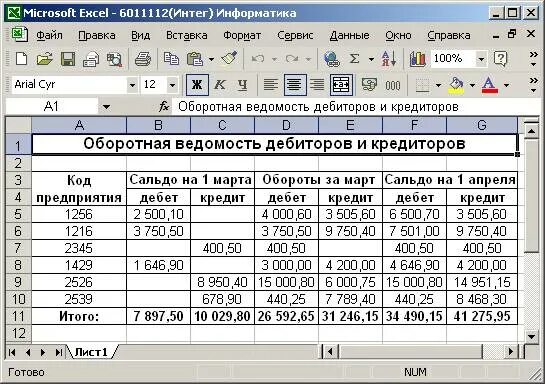This screenshot has width=545, height=384.
Task: Click the Excel document icon in menu bar
Action: point(19,35)
